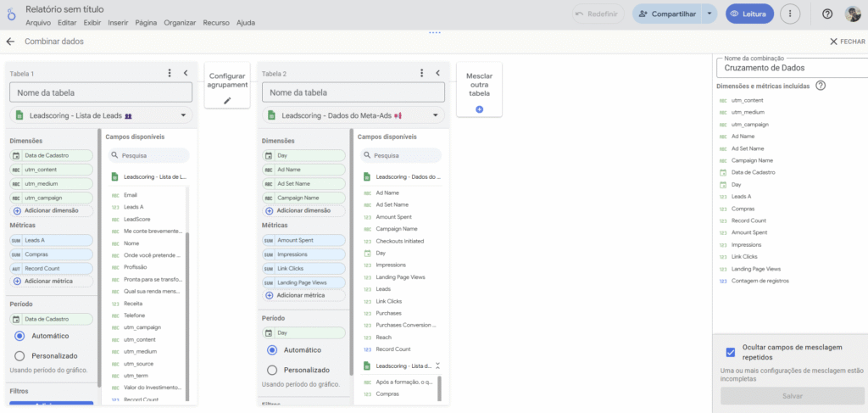This screenshot has height=413, width=868.
Task: Select Automático period in Tabela 2
Action: click(272, 349)
